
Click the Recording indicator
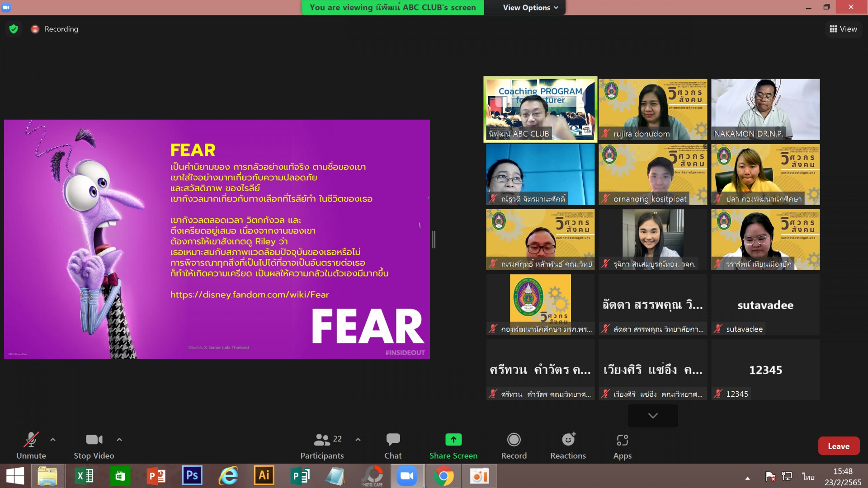click(x=54, y=29)
